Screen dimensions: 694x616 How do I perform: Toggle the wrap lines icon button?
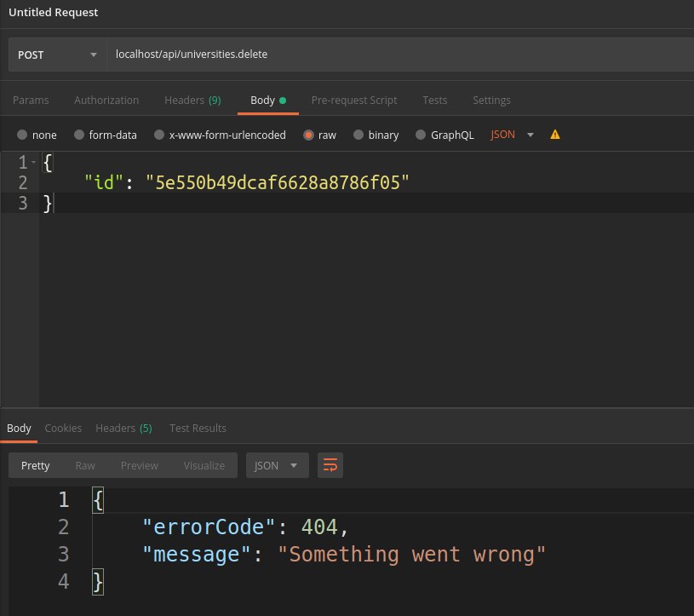click(330, 465)
